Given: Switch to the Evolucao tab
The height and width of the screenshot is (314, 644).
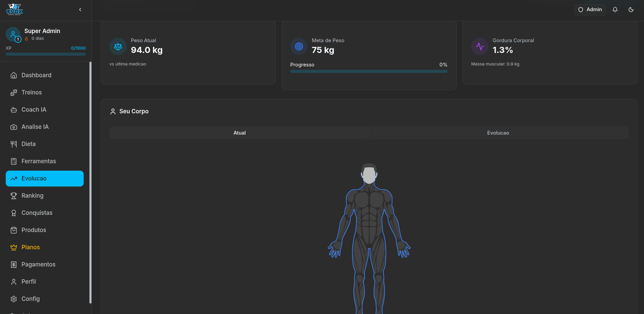Looking at the screenshot, I should point(498,133).
